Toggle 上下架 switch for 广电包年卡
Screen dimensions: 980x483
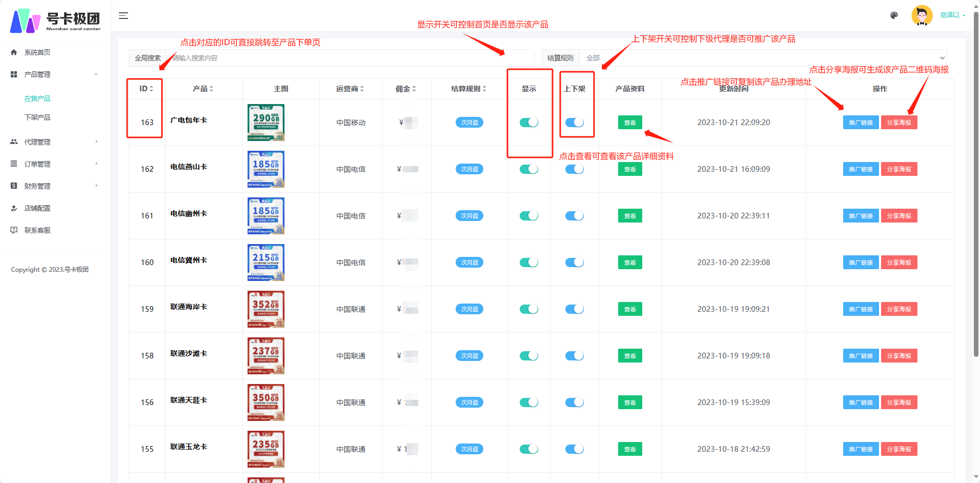pos(575,123)
